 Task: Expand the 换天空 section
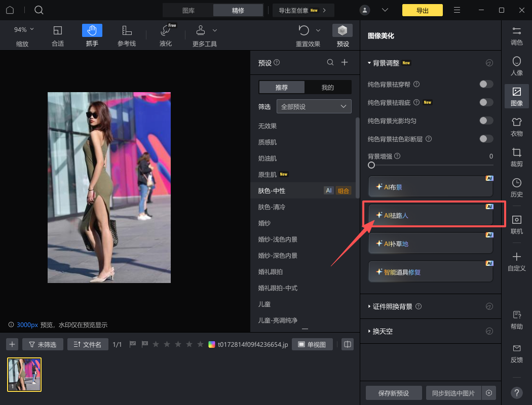[383, 331]
